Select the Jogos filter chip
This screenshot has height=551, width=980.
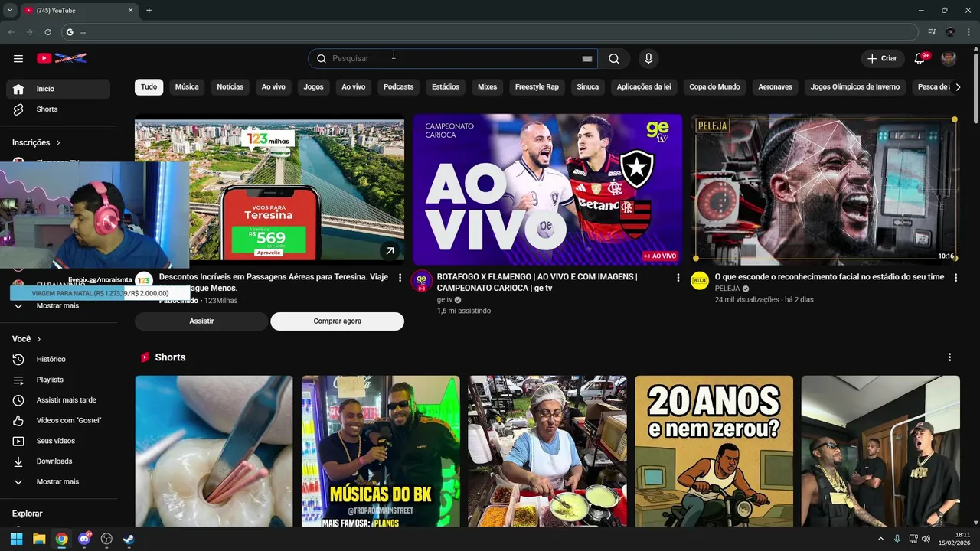313,86
